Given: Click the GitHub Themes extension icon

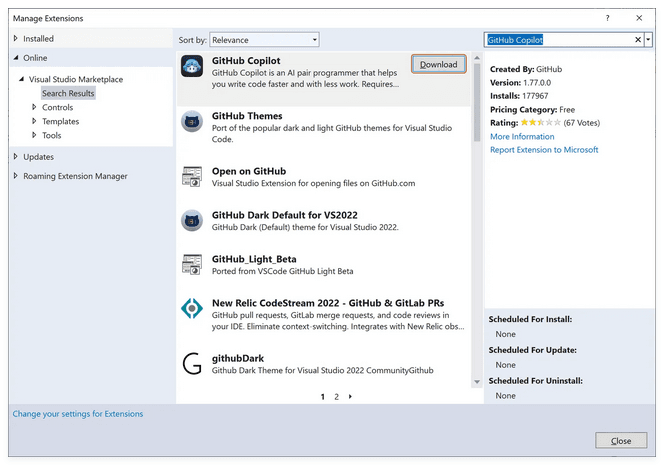Looking at the screenshot, I should click(x=192, y=122).
